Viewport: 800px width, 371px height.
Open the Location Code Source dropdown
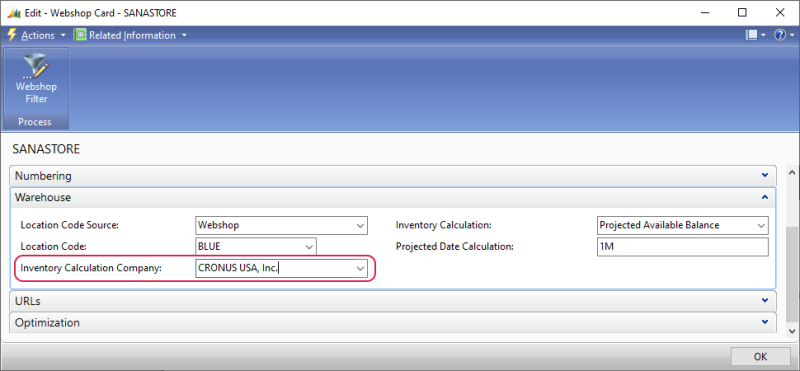(361, 225)
